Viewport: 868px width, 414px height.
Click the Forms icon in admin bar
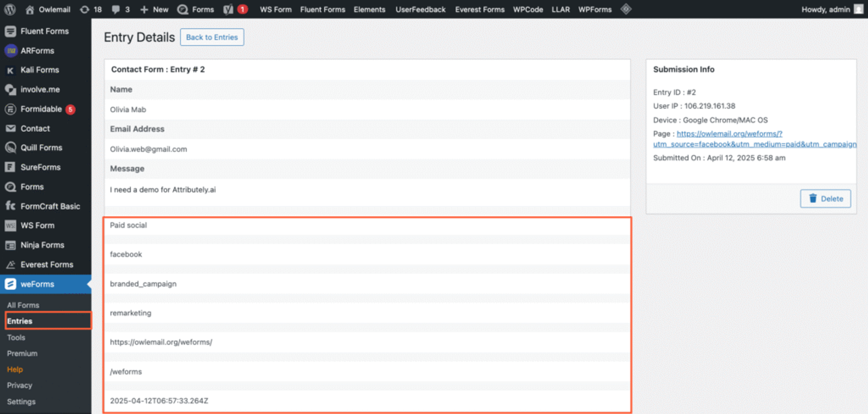[x=183, y=9]
